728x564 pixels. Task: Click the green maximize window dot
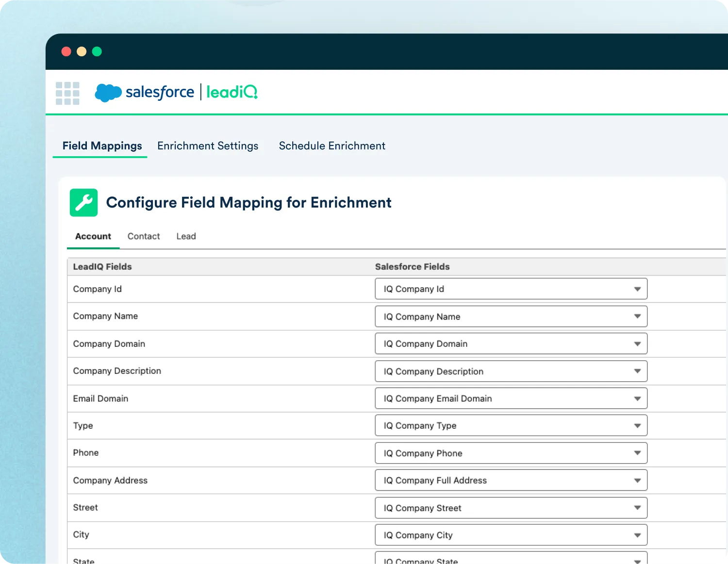(97, 51)
